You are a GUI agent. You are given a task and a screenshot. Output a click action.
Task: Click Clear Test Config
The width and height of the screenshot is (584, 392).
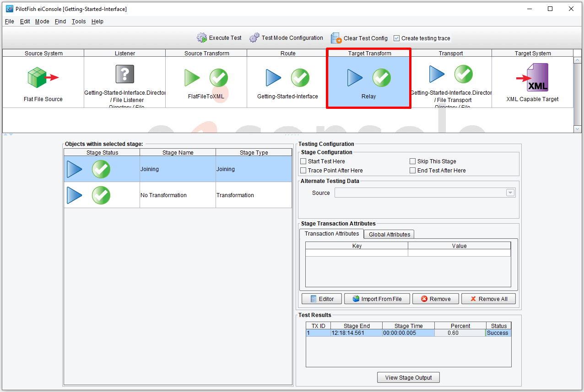(359, 38)
